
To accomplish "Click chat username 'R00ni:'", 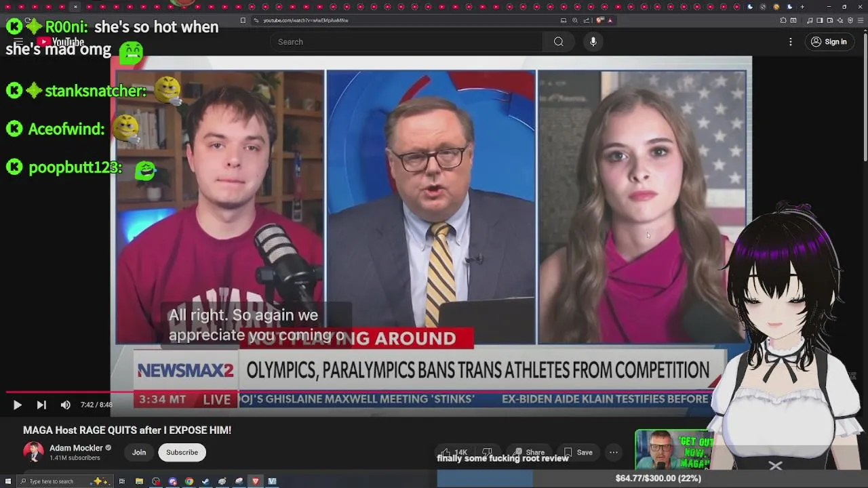I will pyautogui.click(x=66, y=27).
